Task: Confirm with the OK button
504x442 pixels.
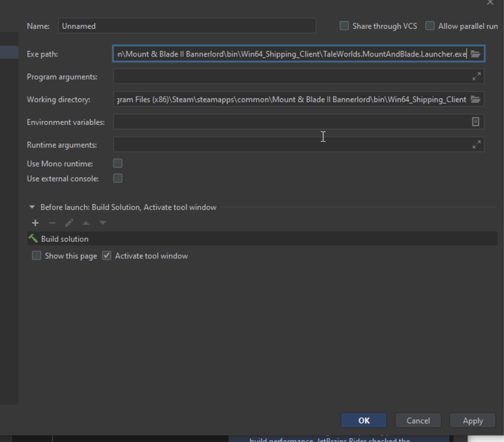Action: point(363,421)
